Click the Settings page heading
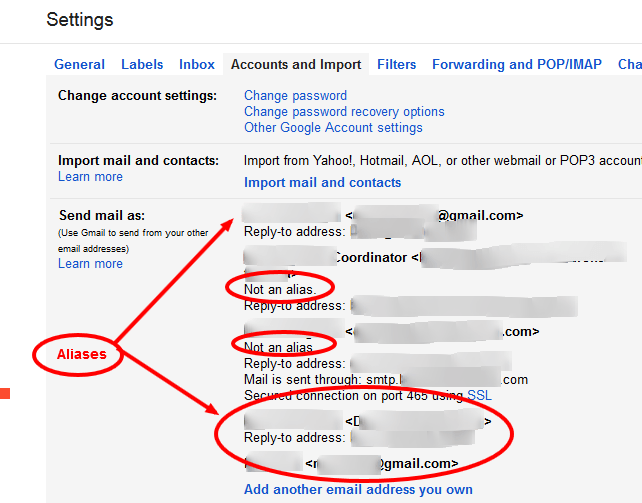 coord(80,20)
